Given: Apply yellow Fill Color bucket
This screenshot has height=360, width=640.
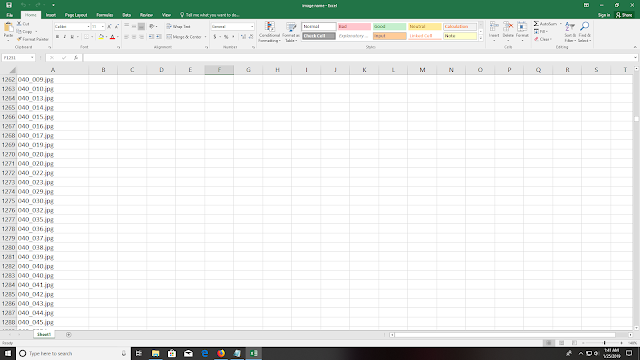Looking at the screenshot, I should [101, 37].
